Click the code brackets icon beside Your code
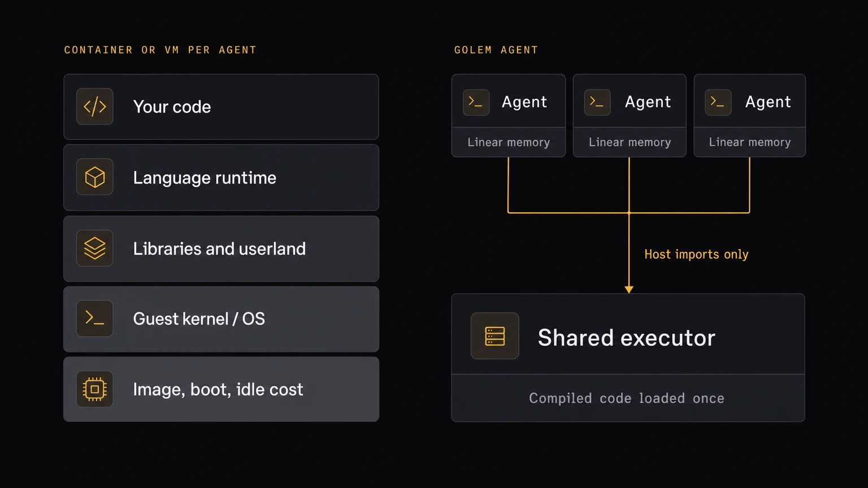The width and height of the screenshot is (868, 488). click(95, 106)
